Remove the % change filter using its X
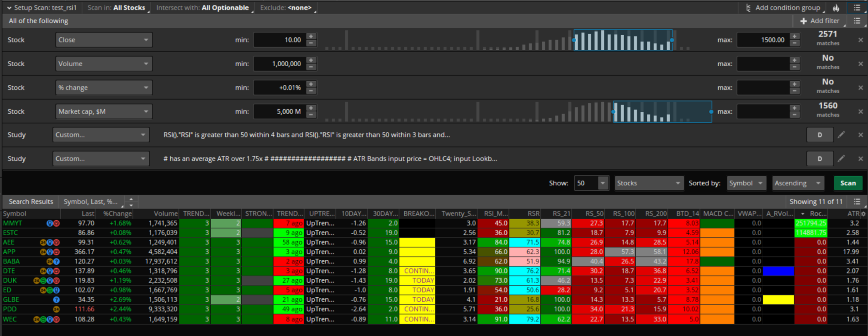 click(861, 88)
